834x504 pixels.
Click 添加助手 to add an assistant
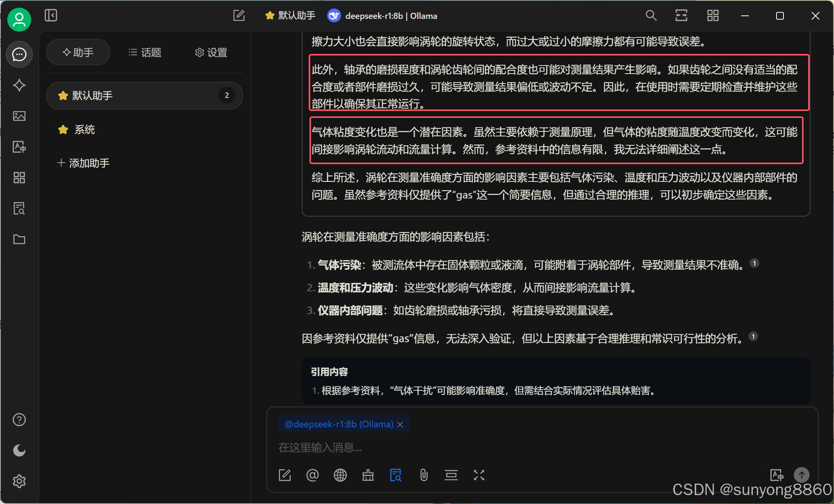tap(84, 163)
